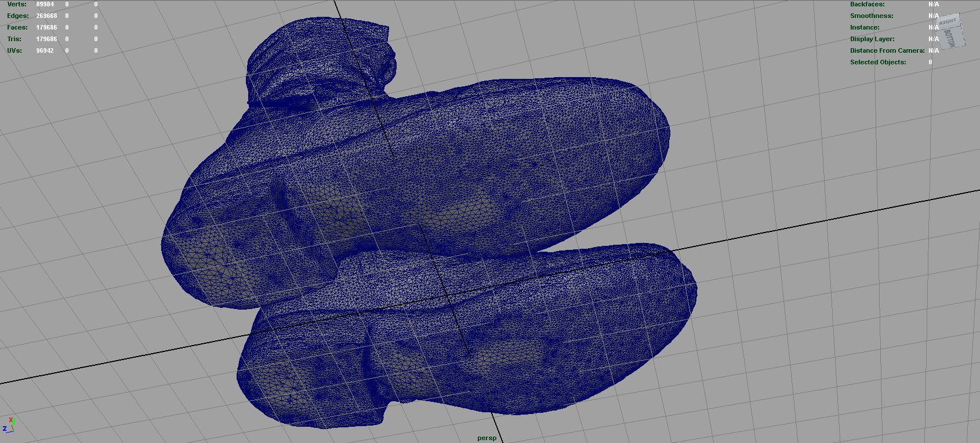Click the Tris row value 179686

[x=46, y=39]
